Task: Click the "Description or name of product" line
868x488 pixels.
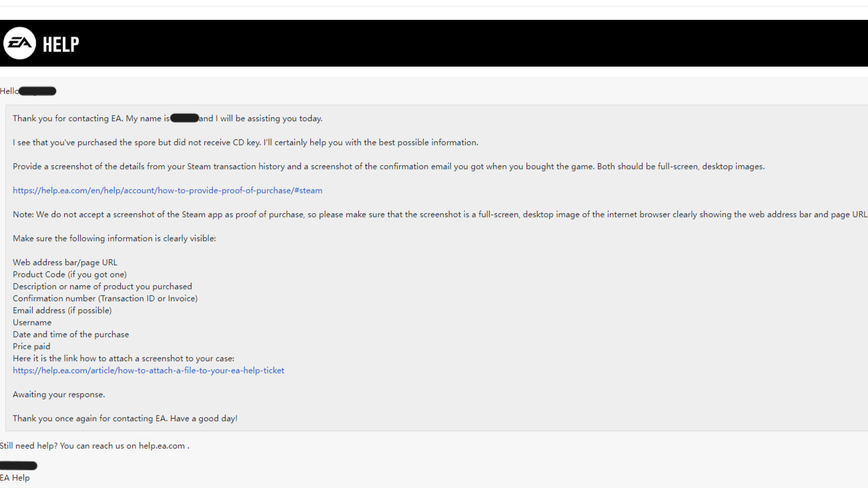Action: pos(102,287)
